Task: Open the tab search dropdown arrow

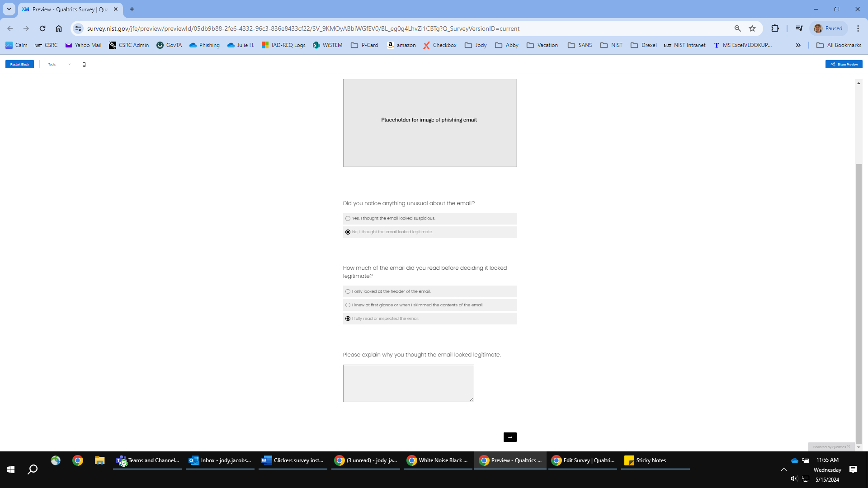Action: pyautogui.click(x=9, y=9)
